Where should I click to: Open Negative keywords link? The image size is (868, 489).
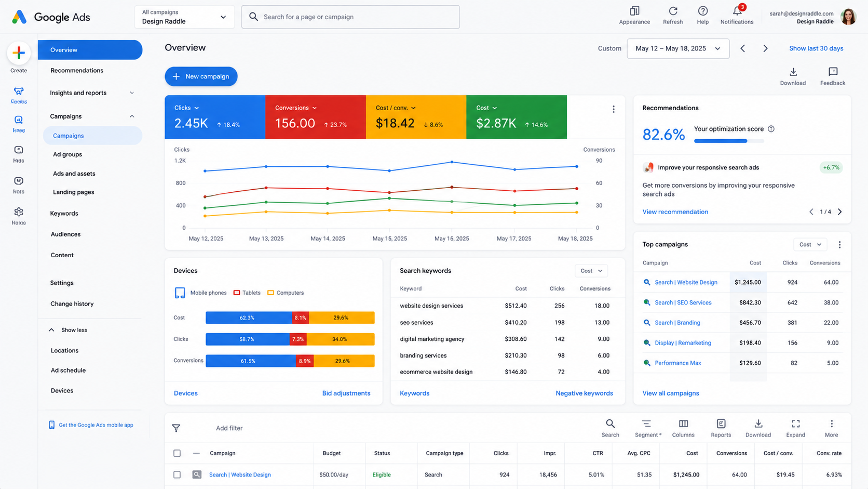[584, 393]
